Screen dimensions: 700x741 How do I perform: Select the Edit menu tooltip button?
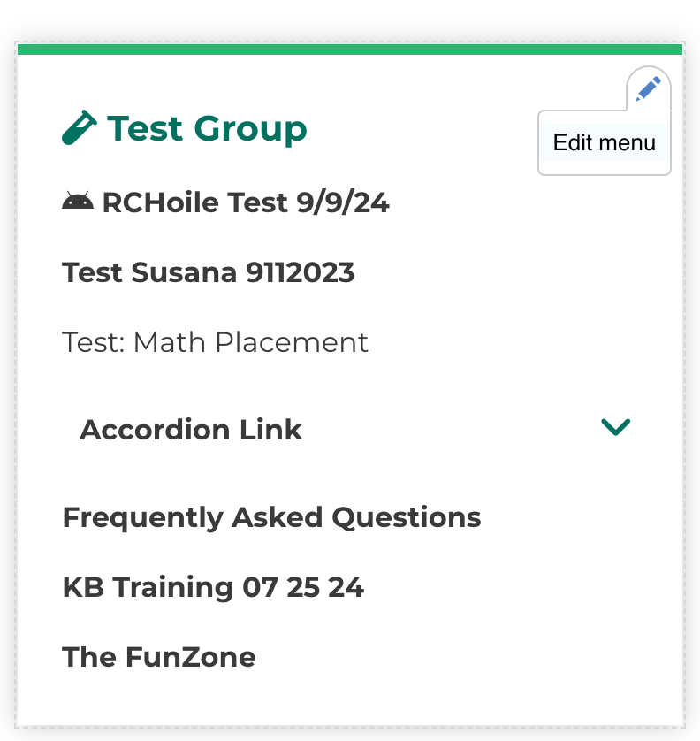click(x=605, y=142)
